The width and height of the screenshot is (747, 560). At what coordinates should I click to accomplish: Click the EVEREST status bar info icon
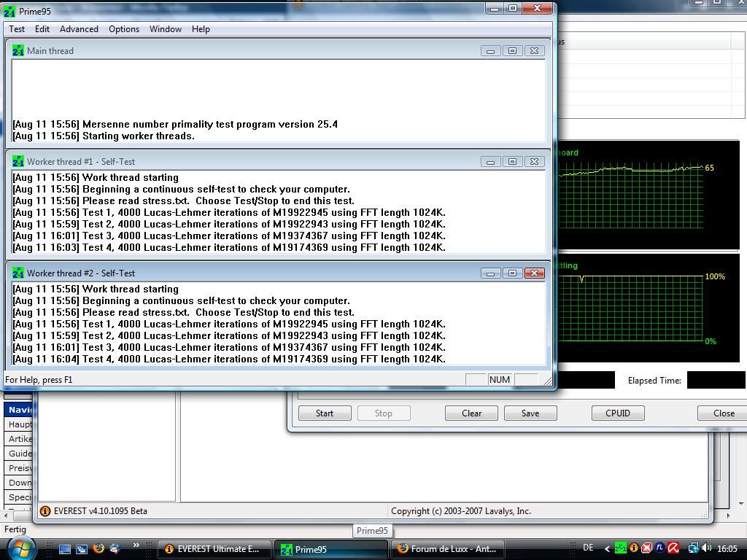click(45, 511)
